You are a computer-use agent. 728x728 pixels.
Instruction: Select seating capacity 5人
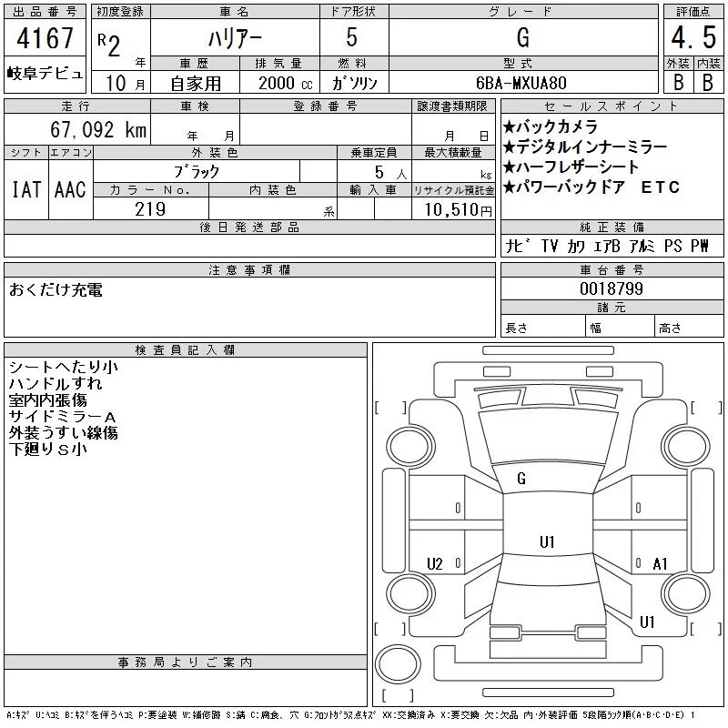390,172
